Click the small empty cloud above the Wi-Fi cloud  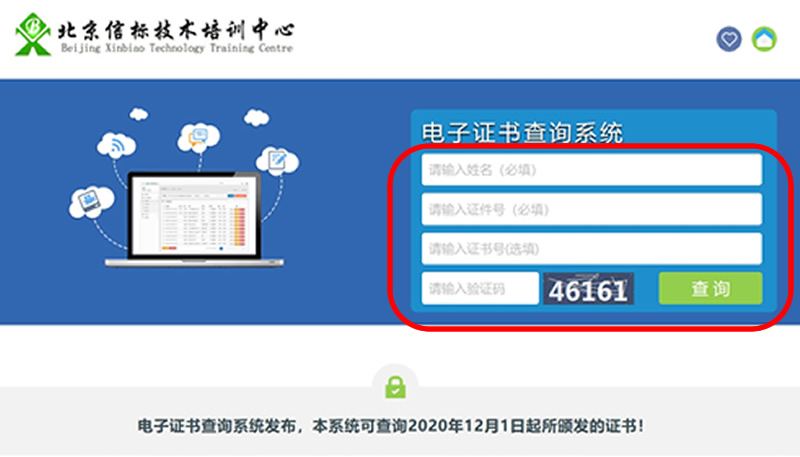[140, 116]
